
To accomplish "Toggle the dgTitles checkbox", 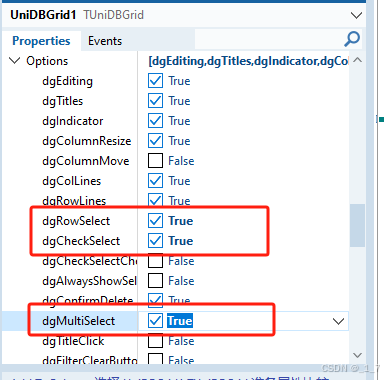I will (x=155, y=101).
